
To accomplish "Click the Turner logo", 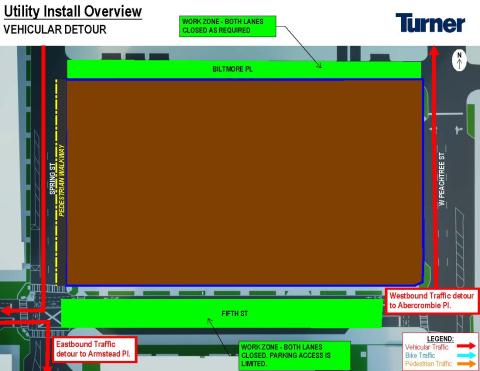I will tap(430, 23).
